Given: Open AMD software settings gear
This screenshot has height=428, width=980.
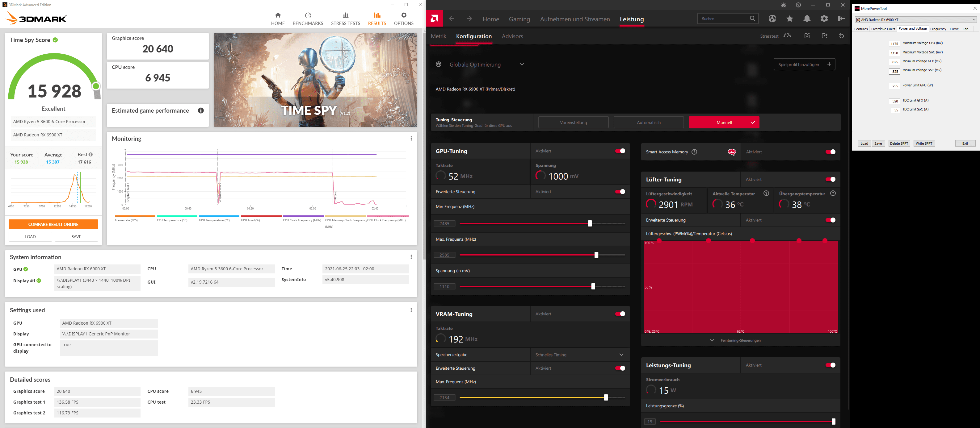Looking at the screenshot, I should (x=824, y=19).
